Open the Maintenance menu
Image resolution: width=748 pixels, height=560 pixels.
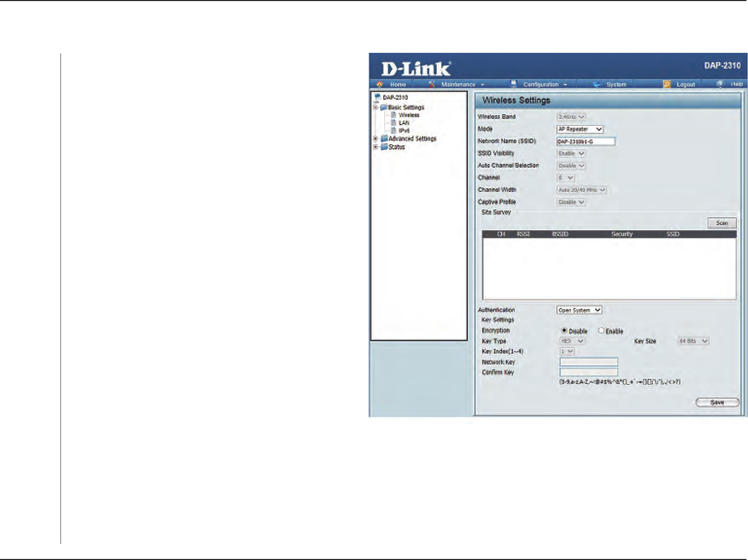(x=462, y=84)
